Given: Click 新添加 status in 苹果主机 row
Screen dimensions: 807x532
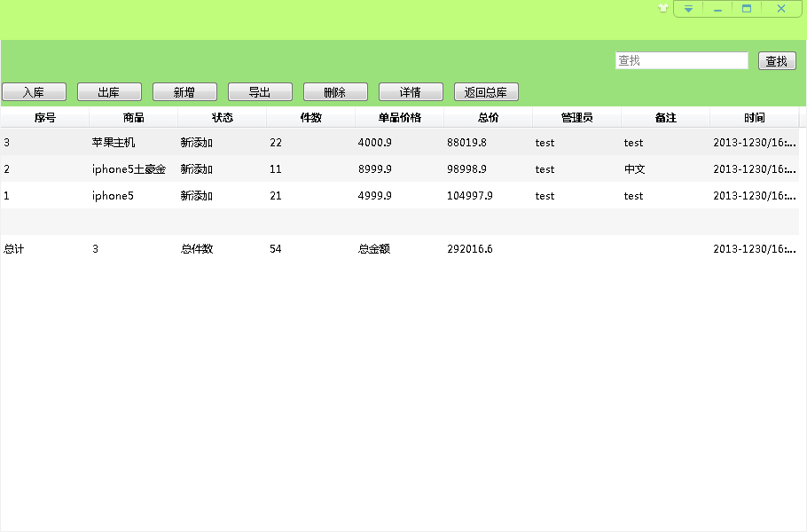Looking at the screenshot, I should tap(197, 143).
